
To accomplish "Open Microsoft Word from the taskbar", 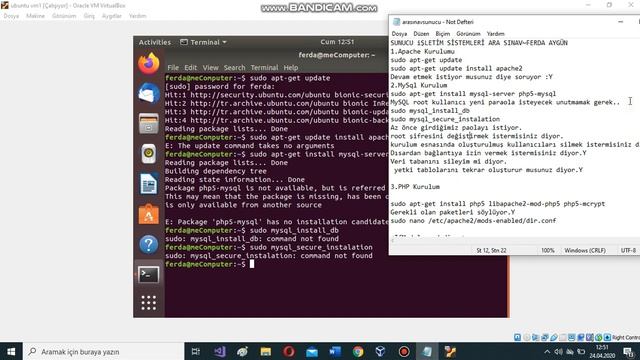I will coord(335,351).
